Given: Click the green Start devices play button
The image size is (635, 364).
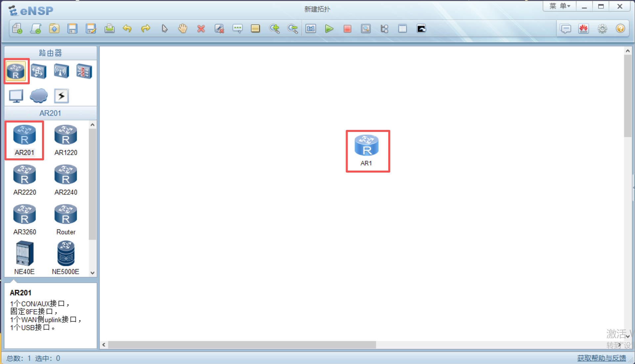Looking at the screenshot, I should click(x=329, y=29).
